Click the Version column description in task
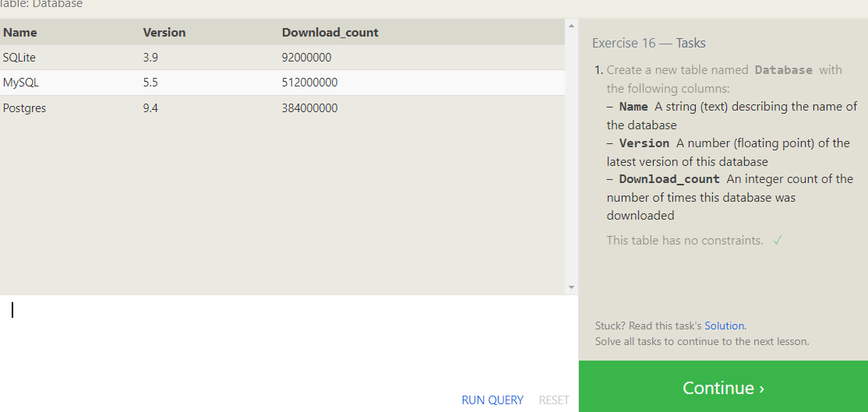Viewport: 868px width, 412px height. coord(728,153)
